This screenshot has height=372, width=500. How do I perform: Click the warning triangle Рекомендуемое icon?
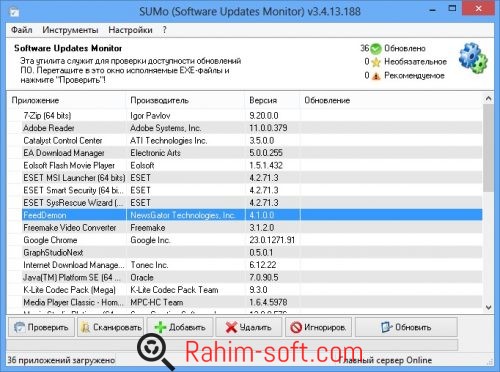coord(376,76)
